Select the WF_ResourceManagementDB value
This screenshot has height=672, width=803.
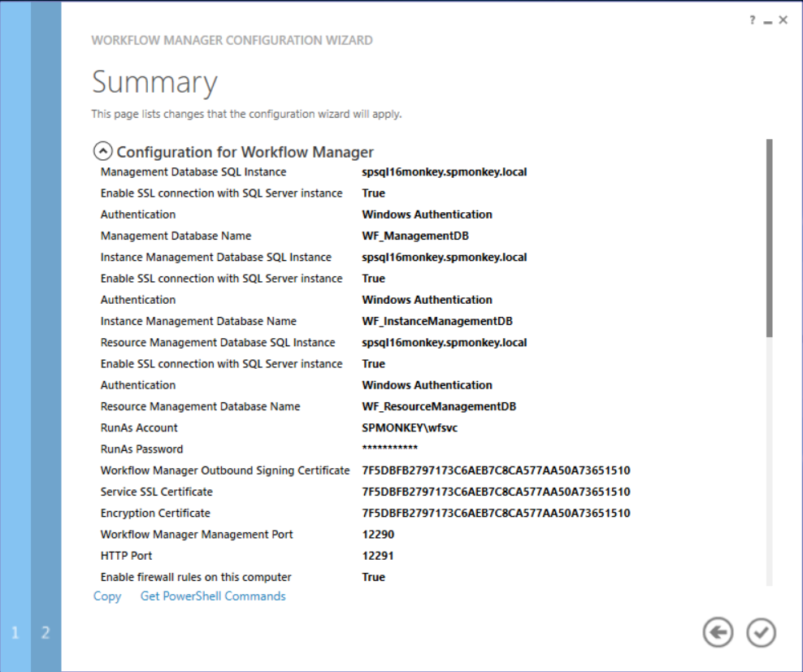tap(439, 406)
